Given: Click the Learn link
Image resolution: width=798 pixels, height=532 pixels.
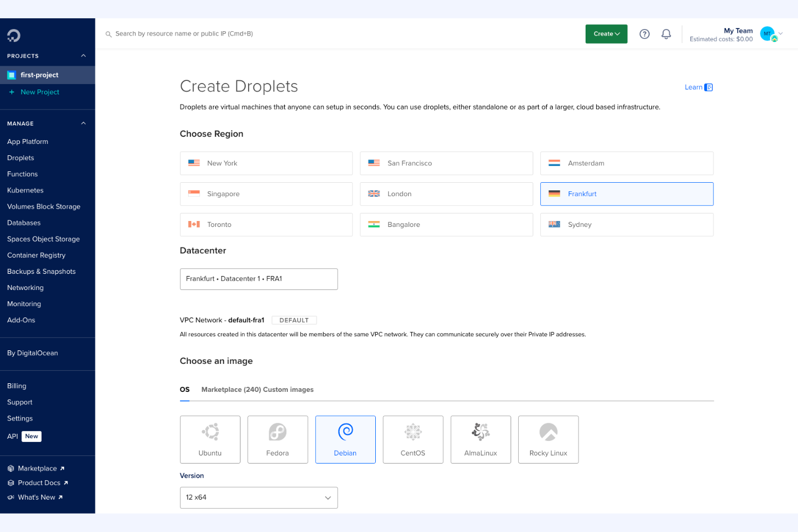Looking at the screenshot, I should (x=694, y=87).
